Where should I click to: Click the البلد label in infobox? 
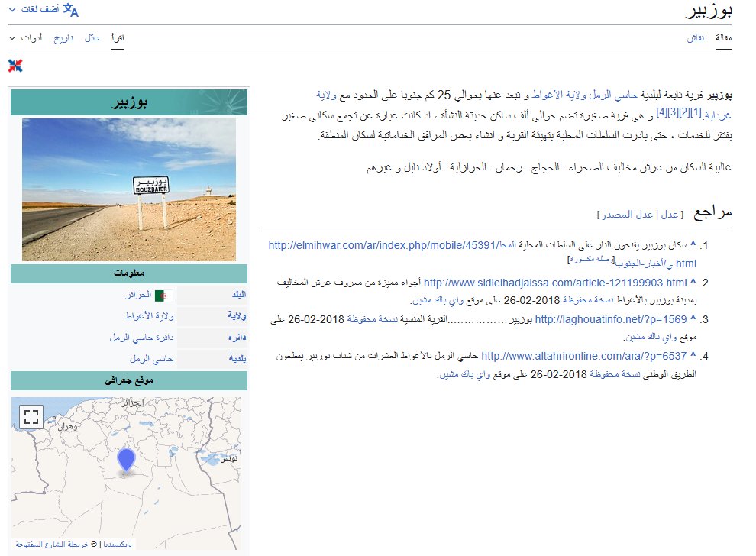coord(239,295)
